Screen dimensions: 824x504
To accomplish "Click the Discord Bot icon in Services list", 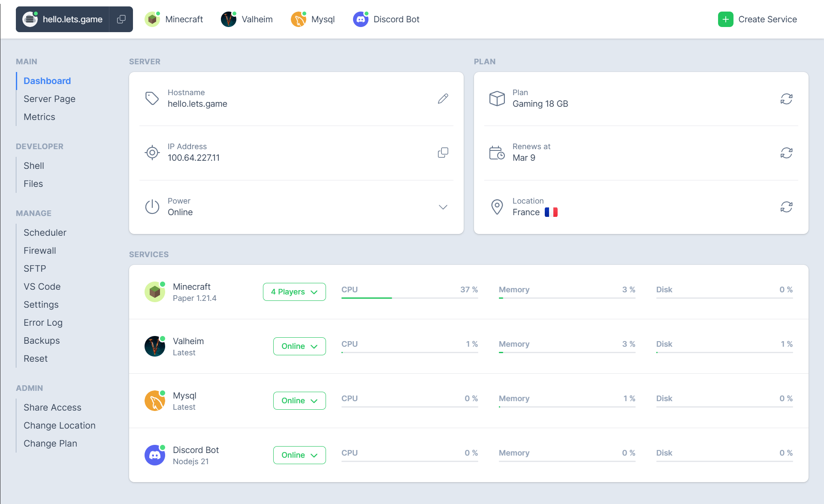I will coord(155,455).
